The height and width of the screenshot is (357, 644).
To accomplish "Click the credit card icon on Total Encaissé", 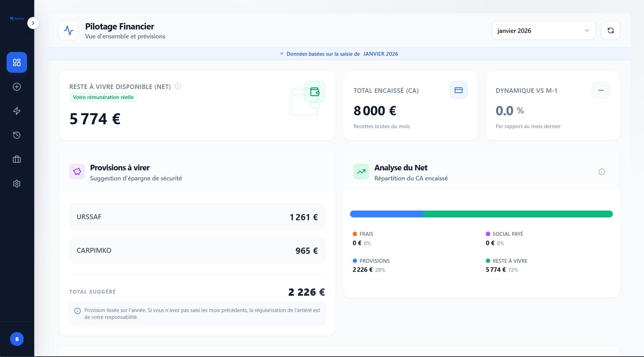I will pos(458,90).
